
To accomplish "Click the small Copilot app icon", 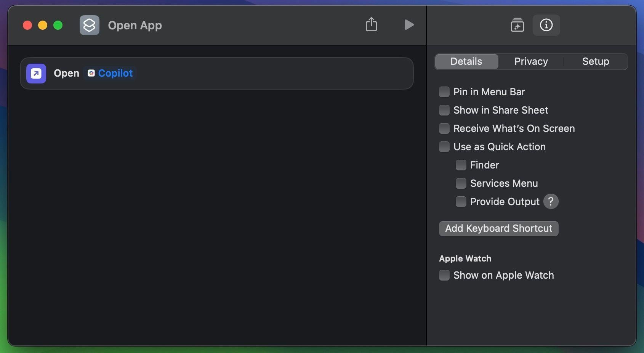I will coord(91,73).
